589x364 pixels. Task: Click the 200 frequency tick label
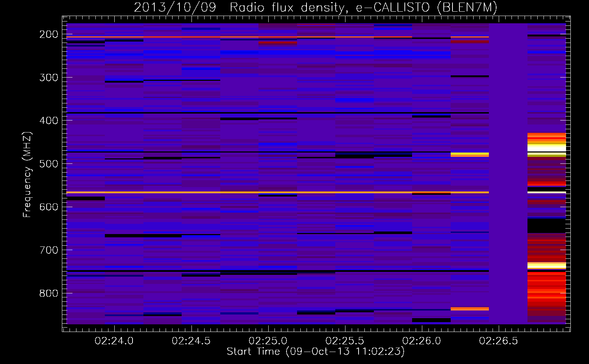point(49,34)
